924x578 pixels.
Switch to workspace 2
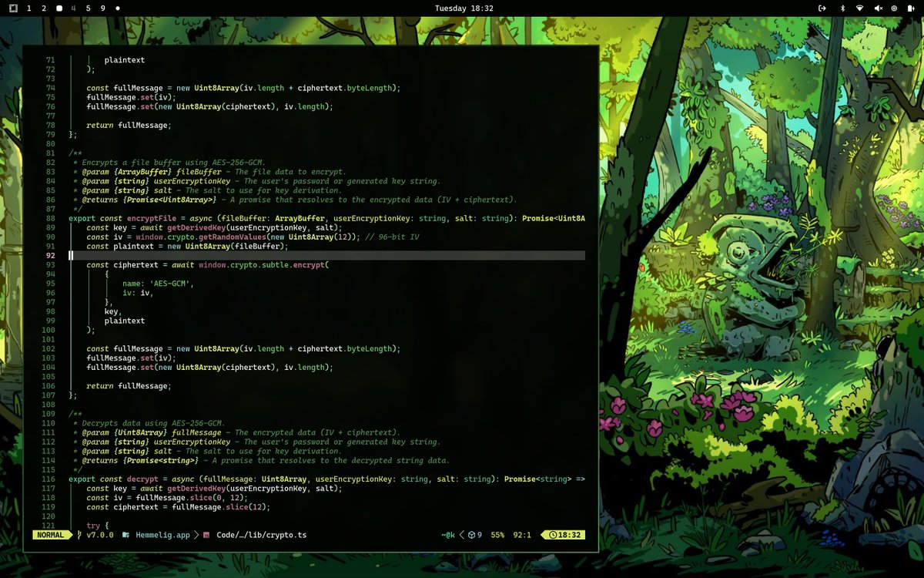pos(44,8)
